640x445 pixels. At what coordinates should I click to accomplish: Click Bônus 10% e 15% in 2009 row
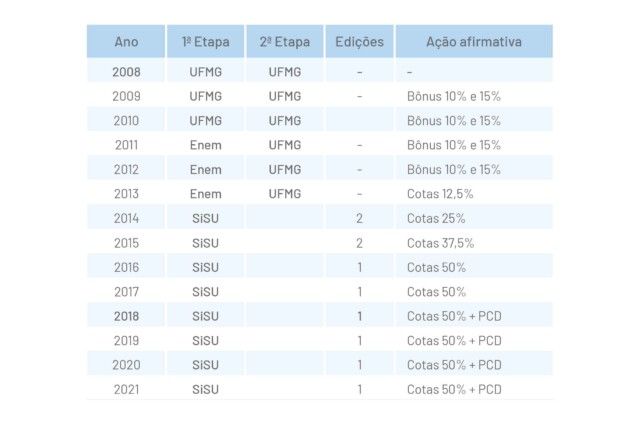pyautogui.click(x=453, y=96)
